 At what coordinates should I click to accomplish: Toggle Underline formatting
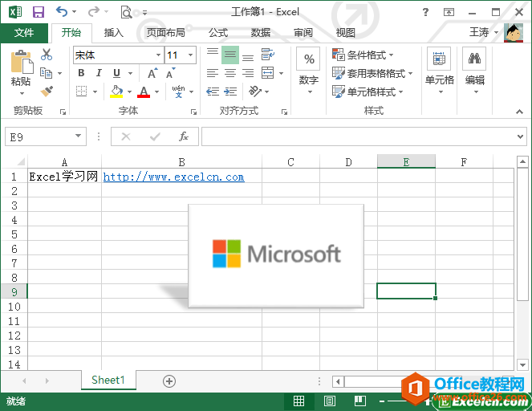coord(116,72)
